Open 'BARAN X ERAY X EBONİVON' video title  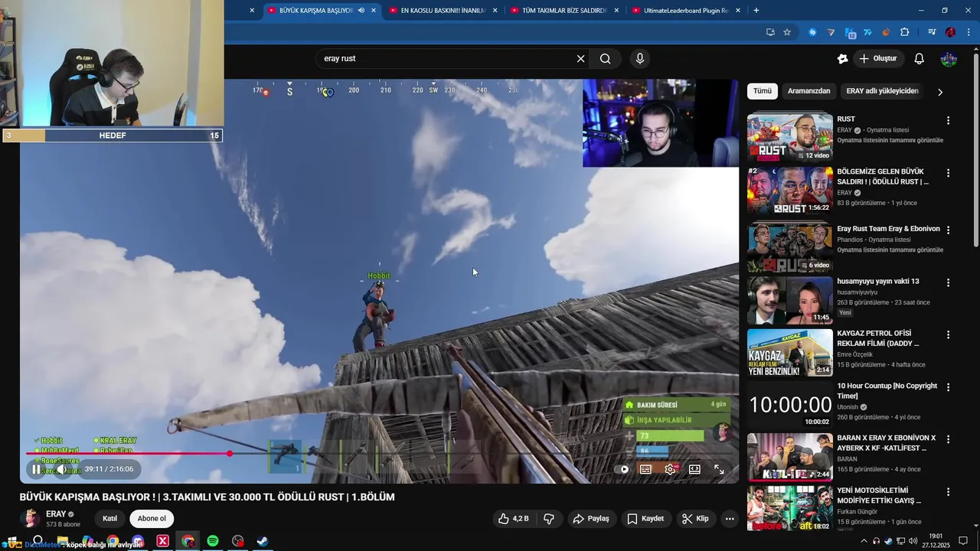[x=887, y=443]
